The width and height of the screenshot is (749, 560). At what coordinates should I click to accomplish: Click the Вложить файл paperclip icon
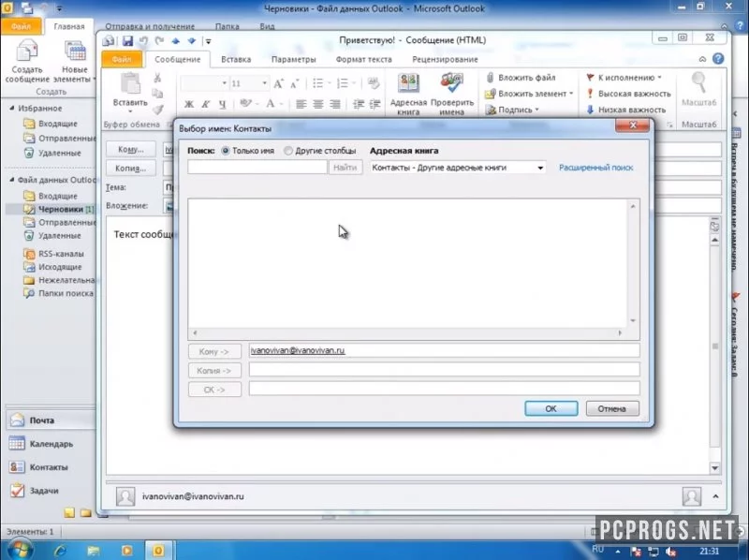point(490,78)
